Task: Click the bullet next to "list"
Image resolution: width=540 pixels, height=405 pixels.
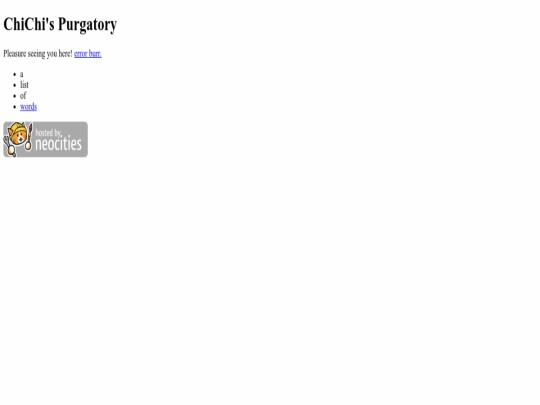Action: point(14,85)
